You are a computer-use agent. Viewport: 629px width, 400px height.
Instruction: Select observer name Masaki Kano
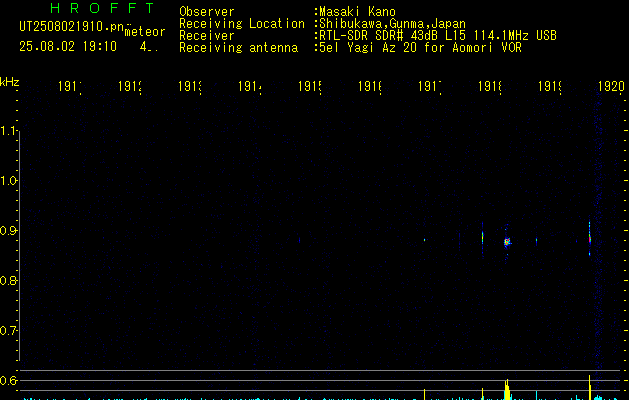click(x=357, y=12)
